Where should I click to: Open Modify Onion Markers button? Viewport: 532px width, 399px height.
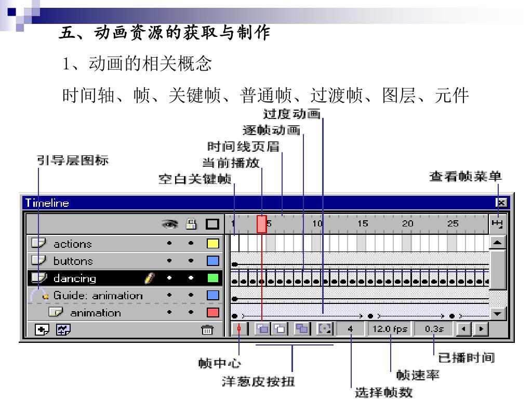324,329
